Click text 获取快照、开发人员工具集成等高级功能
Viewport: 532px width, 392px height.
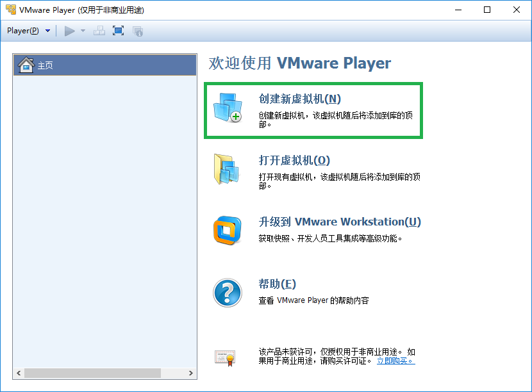pyautogui.click(x=330, y=239)
